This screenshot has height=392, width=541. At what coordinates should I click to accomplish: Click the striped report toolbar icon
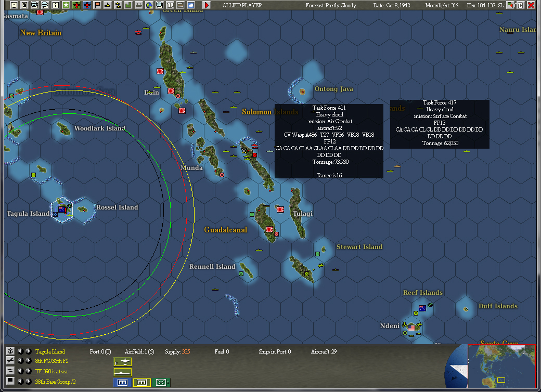coord(181,5)
